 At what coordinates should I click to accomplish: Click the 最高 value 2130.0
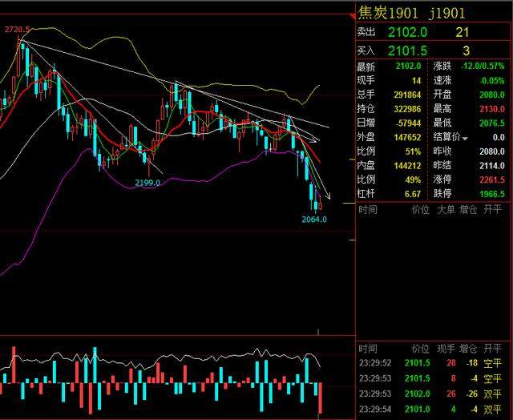click(492, 109)
